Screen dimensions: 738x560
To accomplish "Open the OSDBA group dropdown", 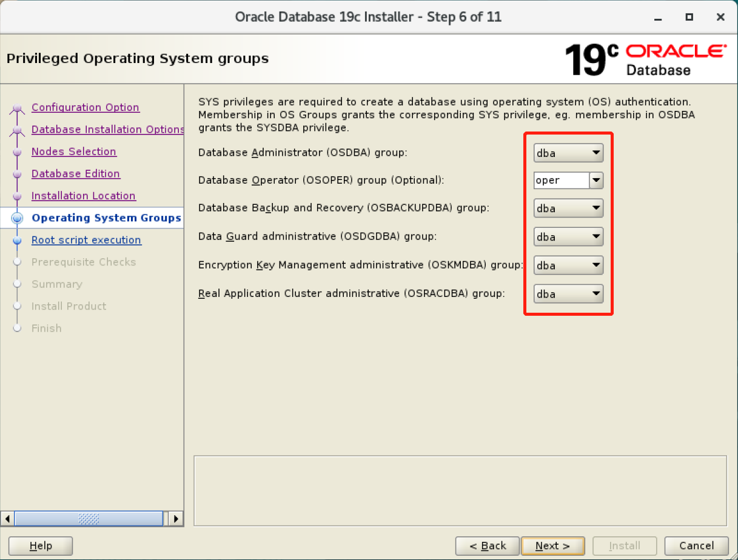I will click(x=568, y=153).
